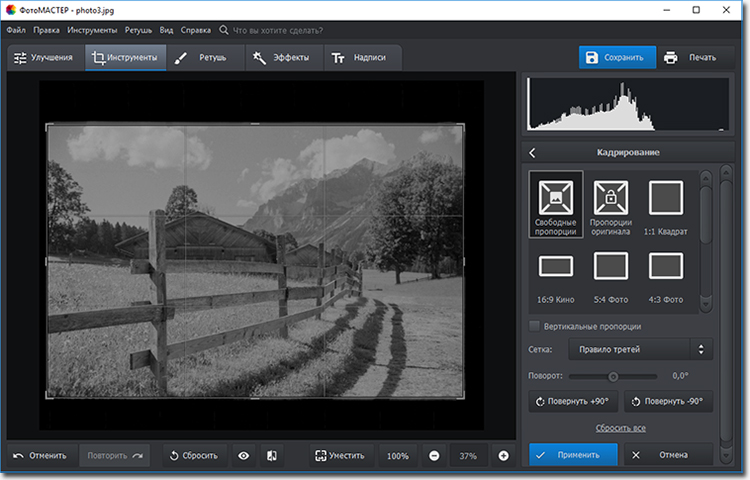Toggle the eye preview of original

tap(243, 455)
